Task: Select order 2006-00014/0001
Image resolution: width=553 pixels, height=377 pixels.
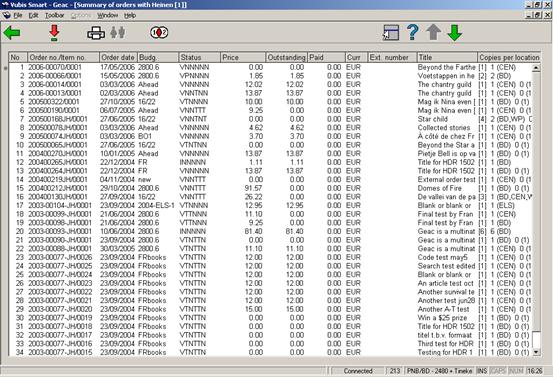Action: click(55, 84)
